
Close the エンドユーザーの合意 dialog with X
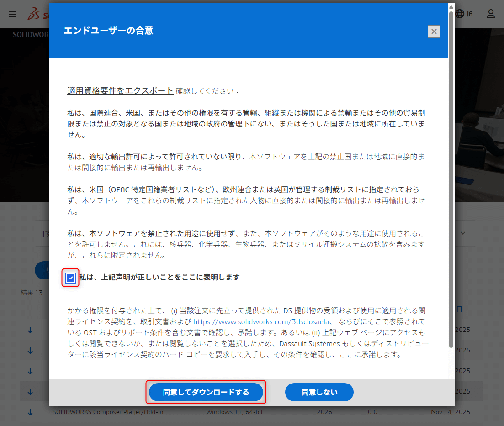(x=434, y=32)
